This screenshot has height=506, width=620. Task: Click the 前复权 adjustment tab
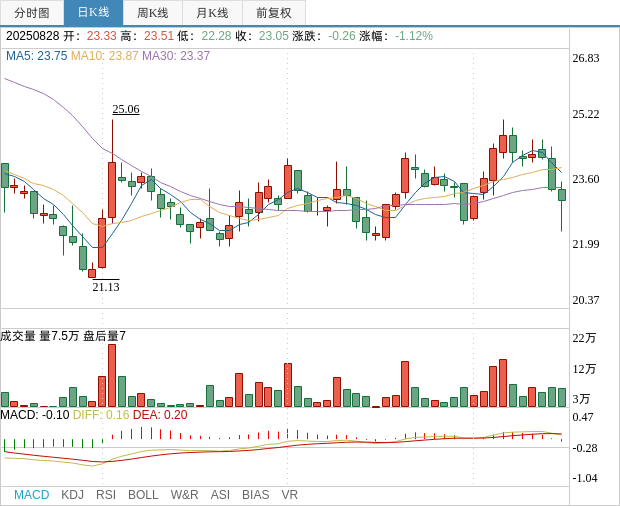(274, 13)
